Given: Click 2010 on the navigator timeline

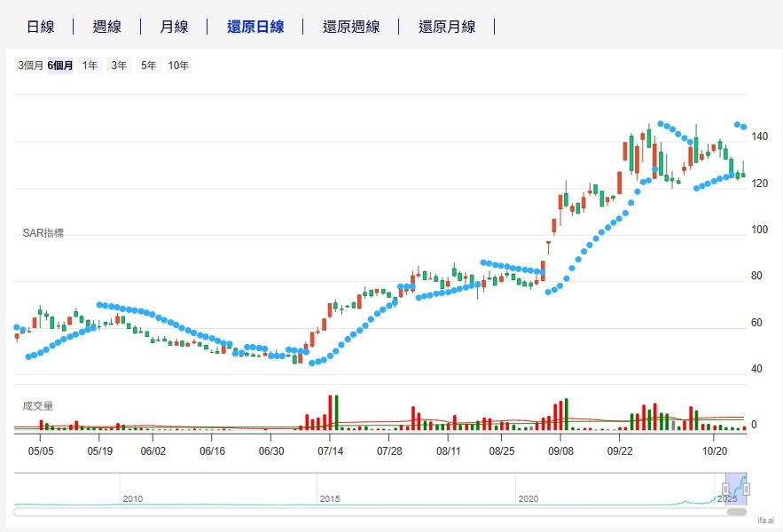Looking at the screenshot, I should (132, 499).
